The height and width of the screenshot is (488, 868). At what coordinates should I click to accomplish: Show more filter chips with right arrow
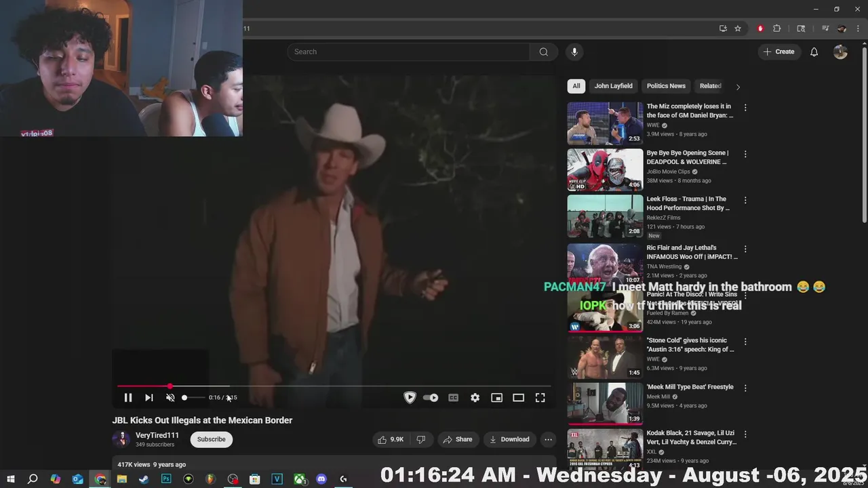pyautogui.click(x=738, y=87)
